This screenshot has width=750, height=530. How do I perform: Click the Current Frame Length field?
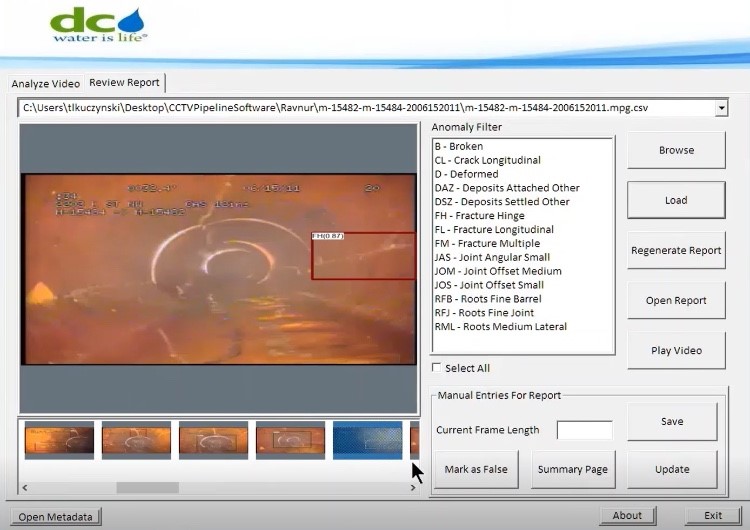pyautogui.click(x=585, y=430)
